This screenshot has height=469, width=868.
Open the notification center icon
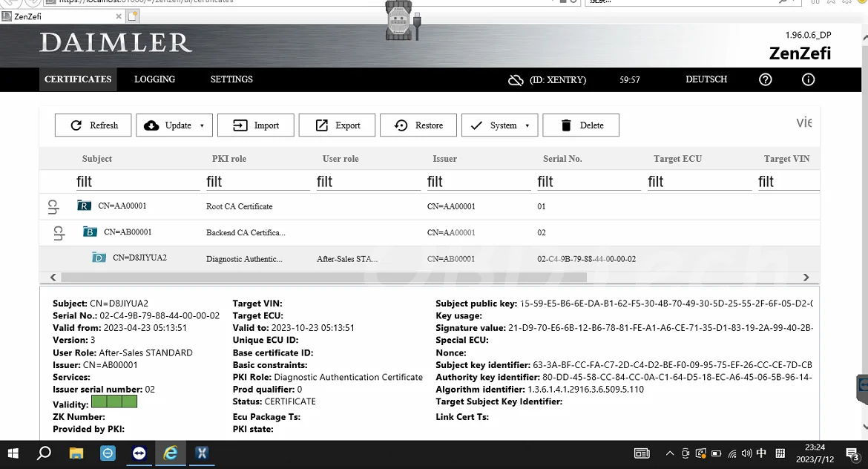852,454
